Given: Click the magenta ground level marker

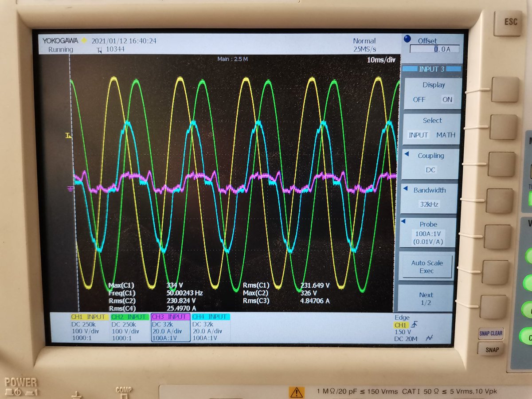Looking at the screenshot, I should click(x=70, y=189).
